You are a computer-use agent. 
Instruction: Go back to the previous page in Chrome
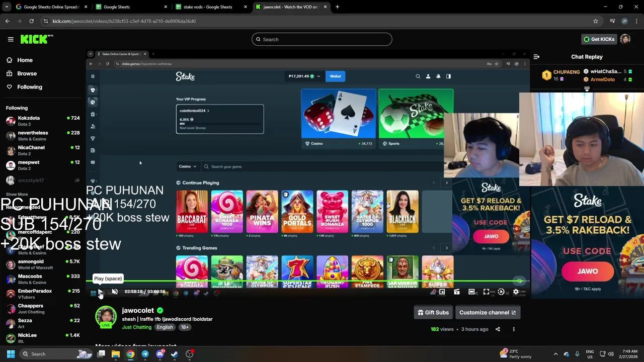tap(7, 21)
